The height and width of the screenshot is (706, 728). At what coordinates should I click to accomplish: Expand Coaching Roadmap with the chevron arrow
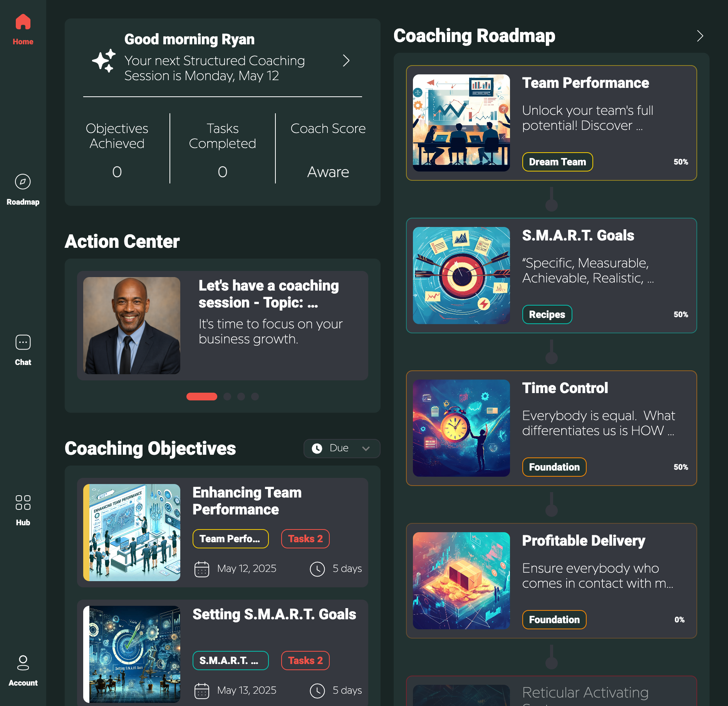[700, 36]
